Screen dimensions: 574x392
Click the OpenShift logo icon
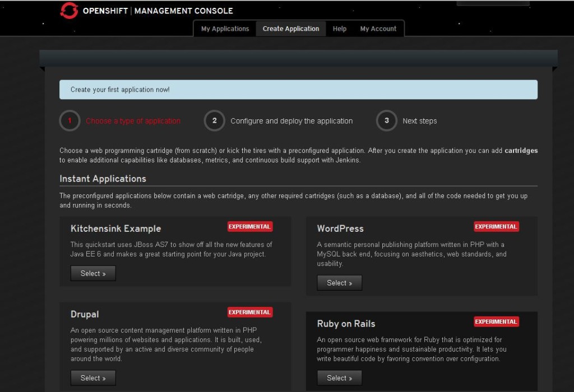(x=69, y=10)
